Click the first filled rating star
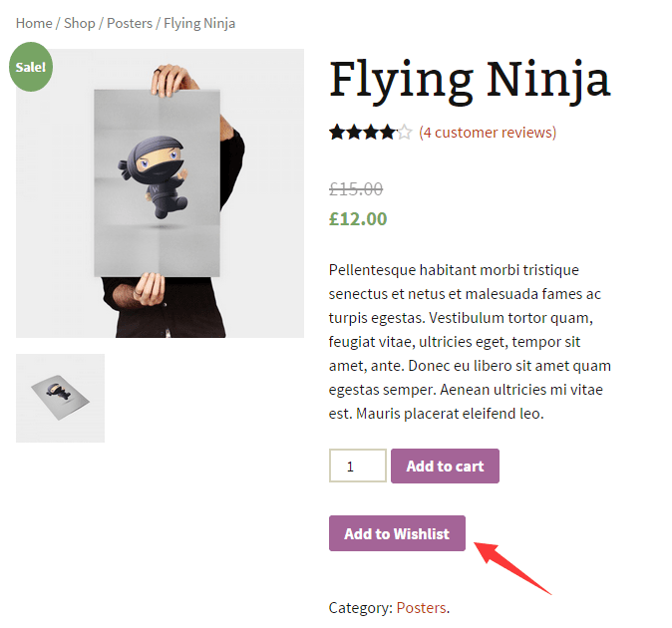672x628 pixels. (x=337, y=132)
